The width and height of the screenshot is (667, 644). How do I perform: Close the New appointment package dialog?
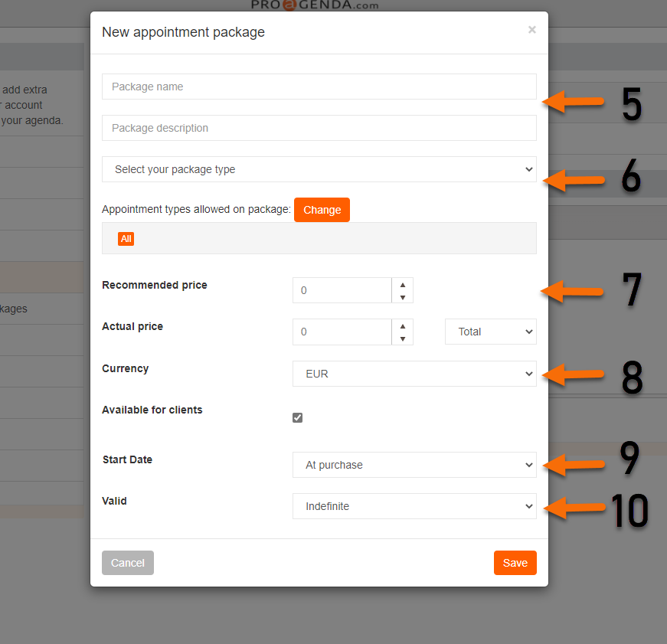tap(531, 30)
